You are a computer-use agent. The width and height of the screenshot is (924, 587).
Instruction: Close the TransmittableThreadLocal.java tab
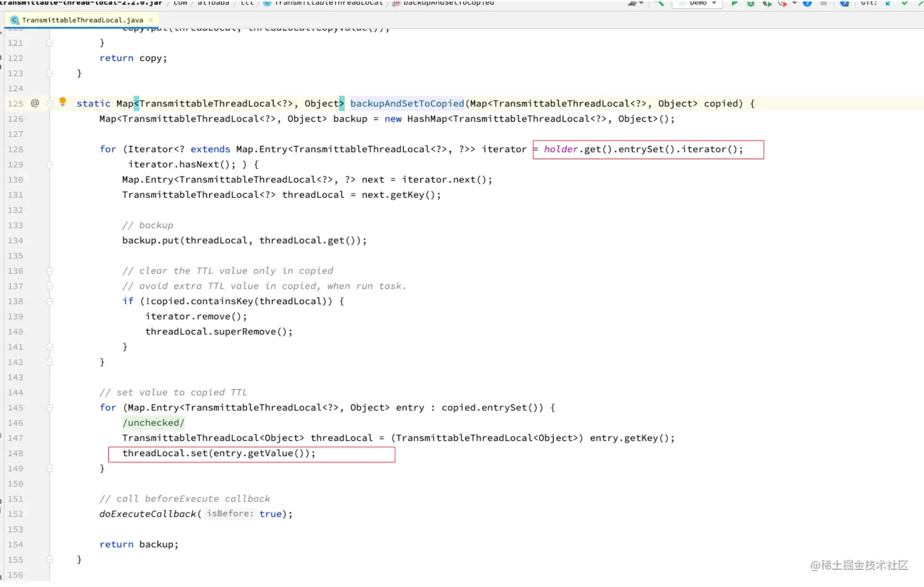tap(151, 20)
